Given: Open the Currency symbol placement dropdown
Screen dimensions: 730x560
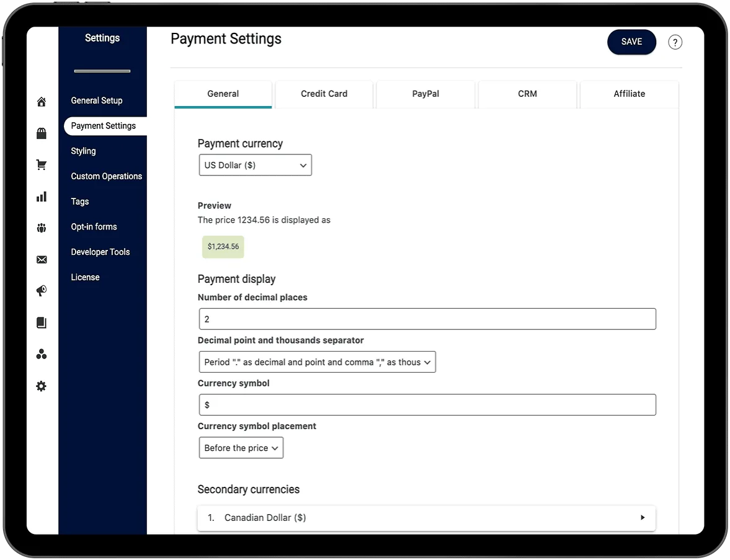Looking at the screenshot, I should click(x=241, y=448).
